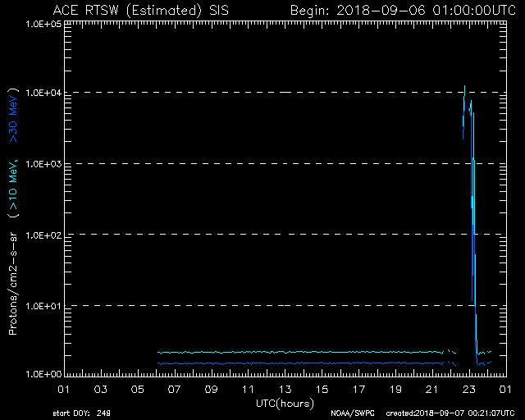Viewport: 525px width, 420px height.
Task: Click the blue >30 MeV legend text
Action: click(x=14, y=123)
